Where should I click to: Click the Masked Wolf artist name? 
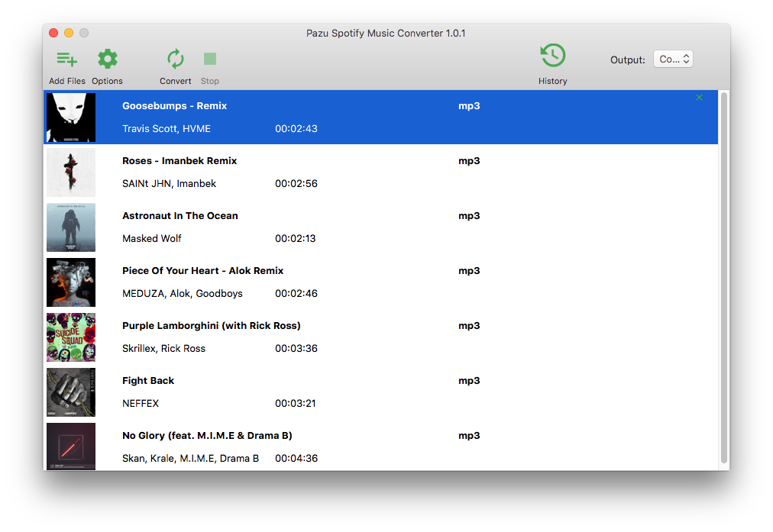point(152,239)
